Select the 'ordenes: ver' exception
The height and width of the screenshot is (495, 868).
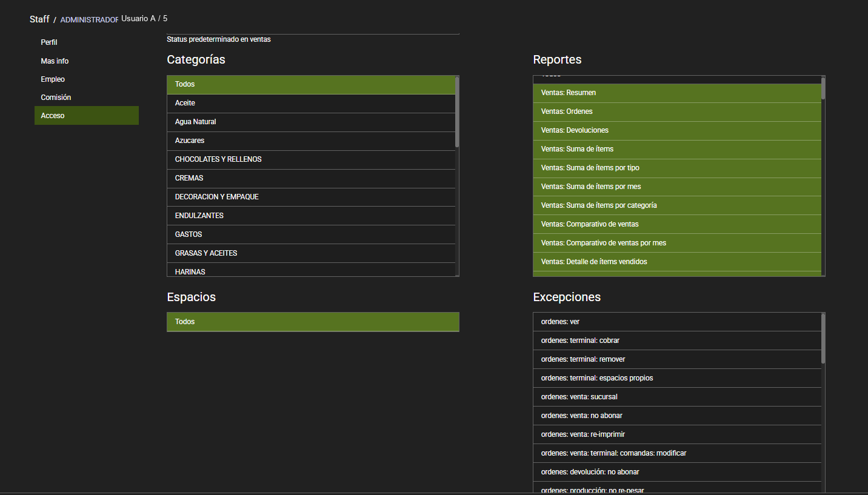coord(677,322)
